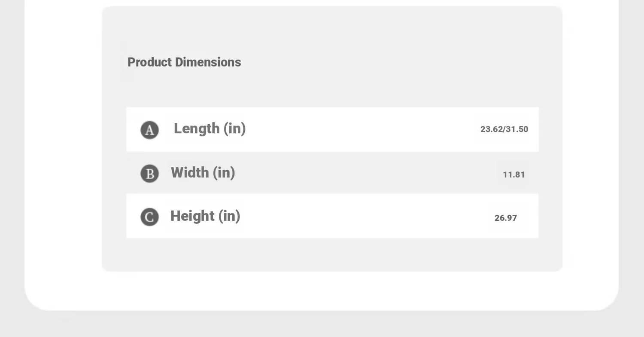The height and width of the screenshot is (337, 644).
Task: Select the 11.81 width value
Action: [514, 175]
